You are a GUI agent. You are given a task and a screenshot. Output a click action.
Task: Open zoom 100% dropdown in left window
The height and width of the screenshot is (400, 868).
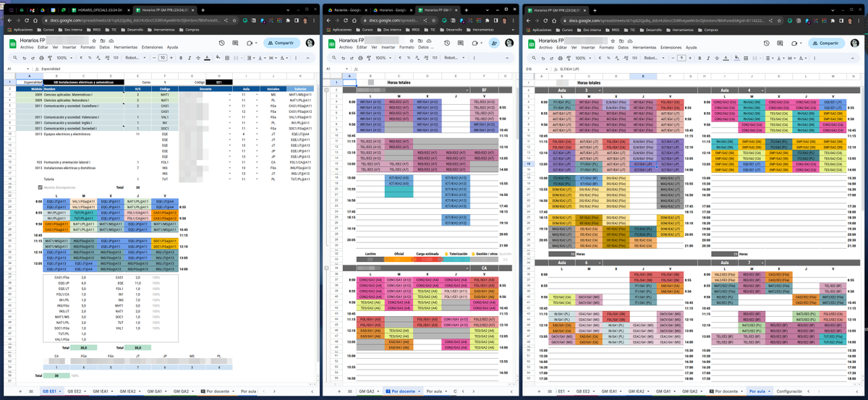click(64, 58)
